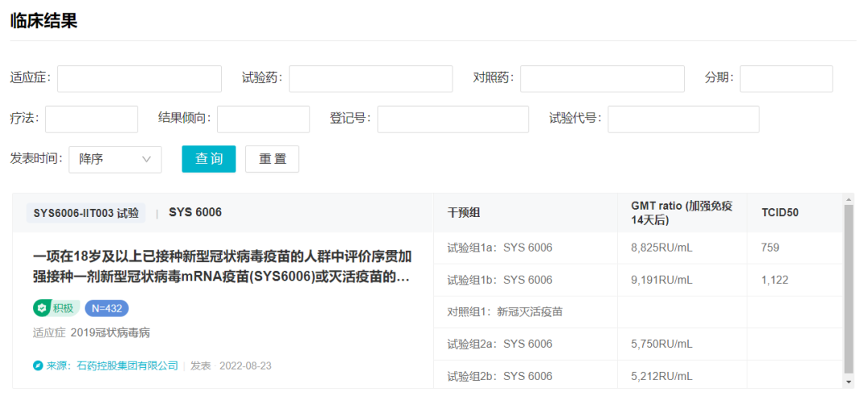Image resolution: width=868 pixels, height=409 pixels.
Task: Click the dropdown chevron next to 降序
Action: [x=147, y=159]
